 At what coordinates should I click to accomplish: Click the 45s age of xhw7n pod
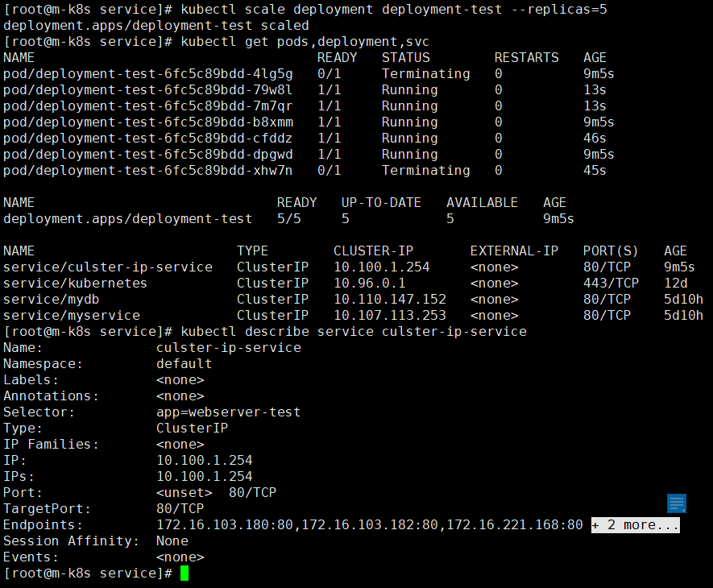point(595,171)
